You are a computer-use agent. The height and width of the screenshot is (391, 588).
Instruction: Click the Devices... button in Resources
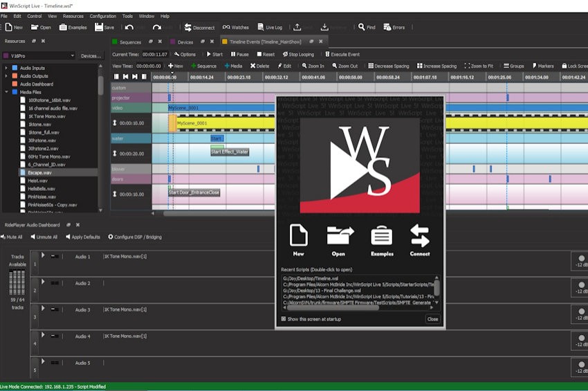[x=91, y=56]
